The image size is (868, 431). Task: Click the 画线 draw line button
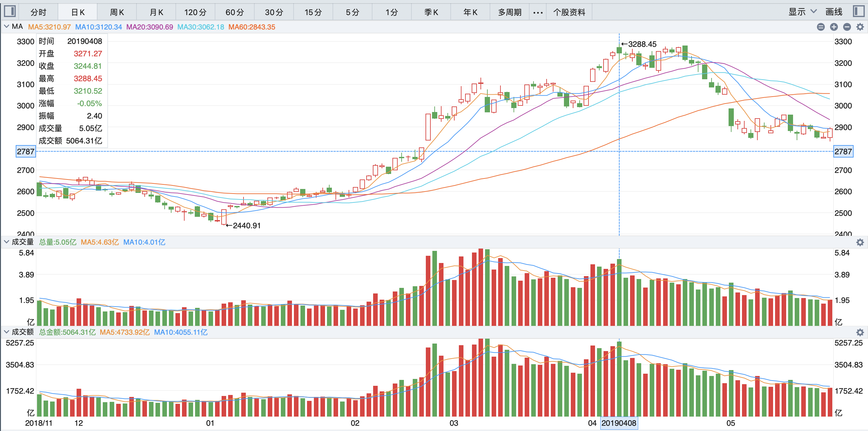[834, 12]
